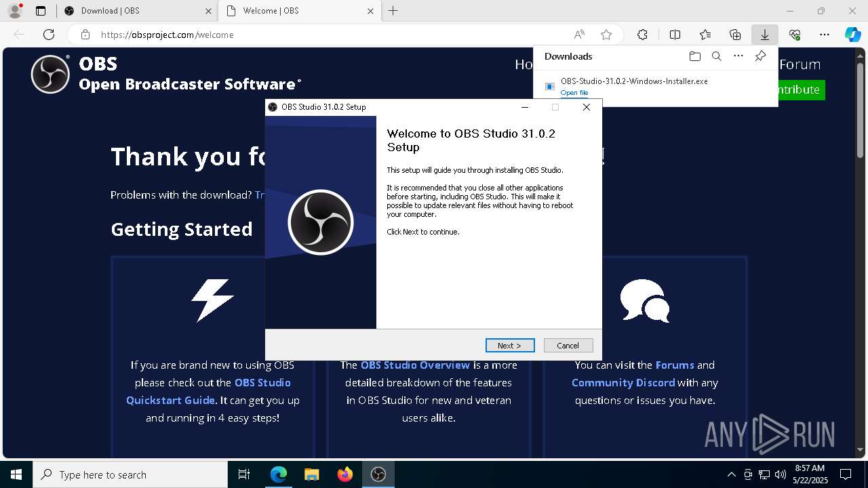This screenshot has height=488, width=868.
Task: Open the Forum navigation link
Action: (x=800, y=64)
